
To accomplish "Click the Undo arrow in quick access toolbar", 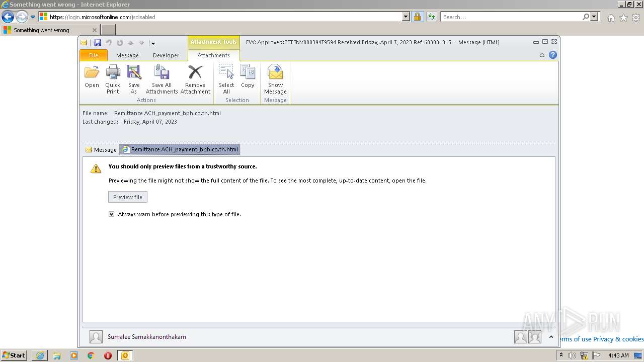I will coord(109,43).
